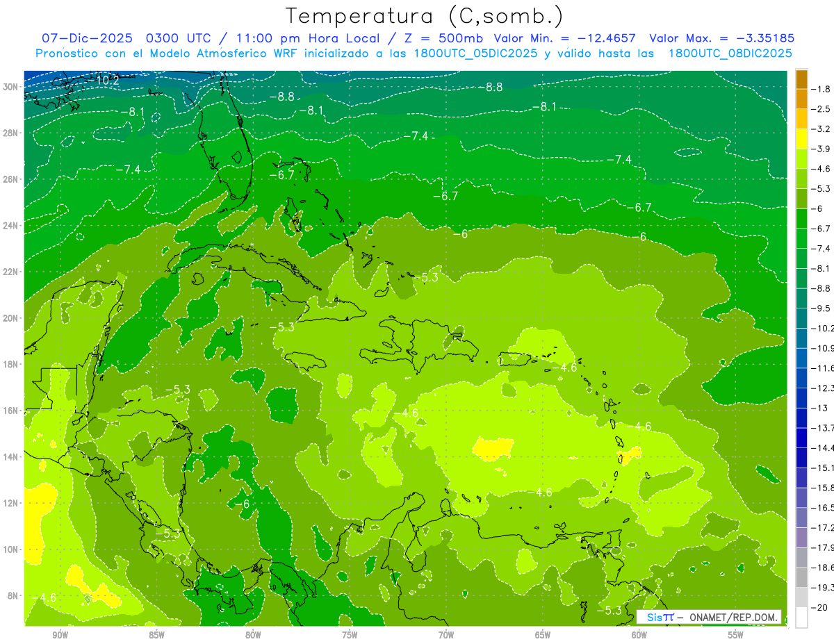Click the '30N' latitude axis label
Screen dimensions: 834x644
11,87
